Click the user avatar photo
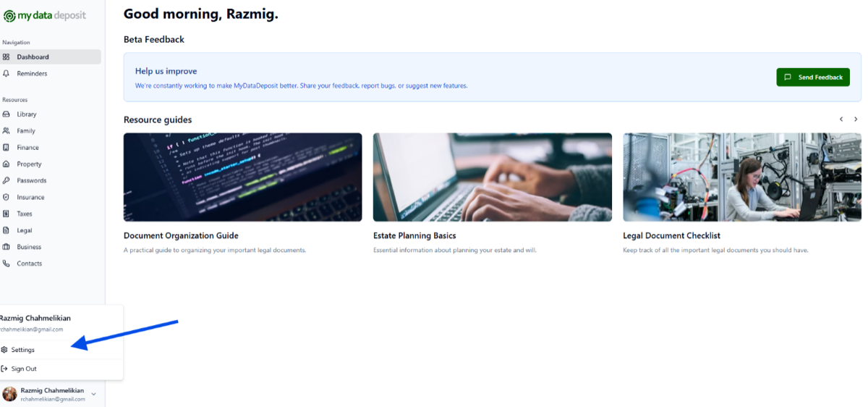The image size is (868, 407). [9, 394]
